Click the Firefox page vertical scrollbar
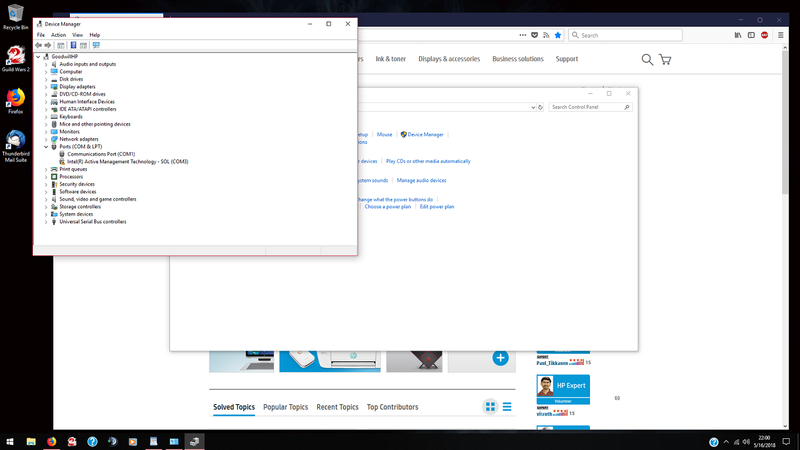Viewport: 800px width, 450px height. point(785,122)
